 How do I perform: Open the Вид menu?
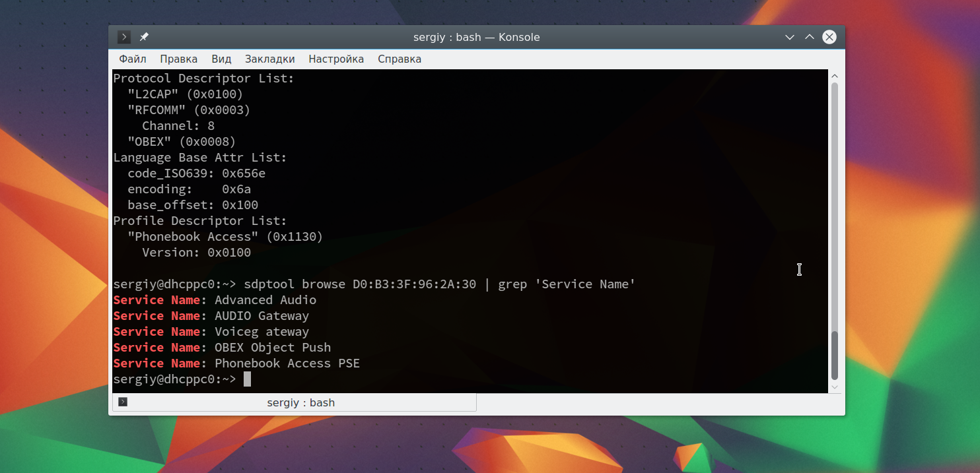[x=221, y=59]
